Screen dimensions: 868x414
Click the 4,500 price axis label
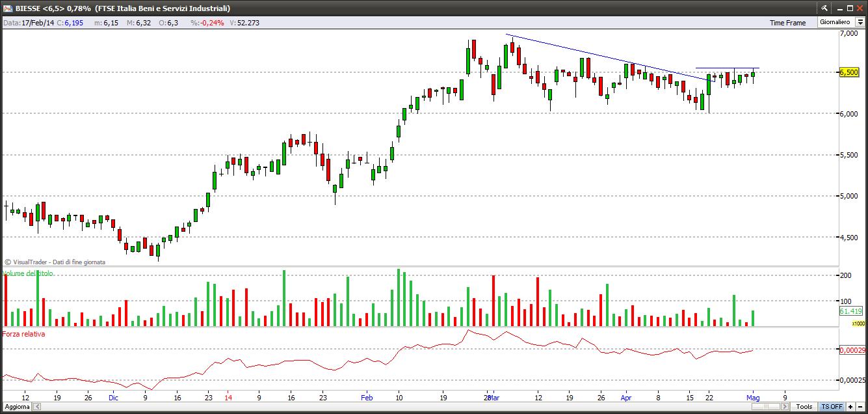[x=848, y=238]
